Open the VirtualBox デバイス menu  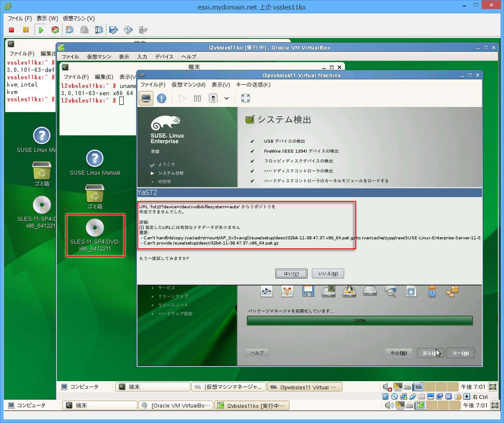point(164,56)
